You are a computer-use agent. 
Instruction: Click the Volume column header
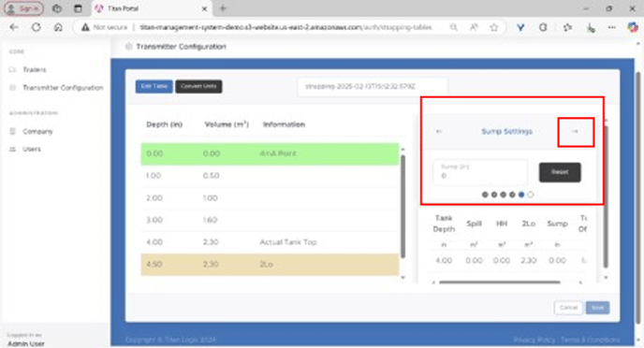[x=227, y=124]
